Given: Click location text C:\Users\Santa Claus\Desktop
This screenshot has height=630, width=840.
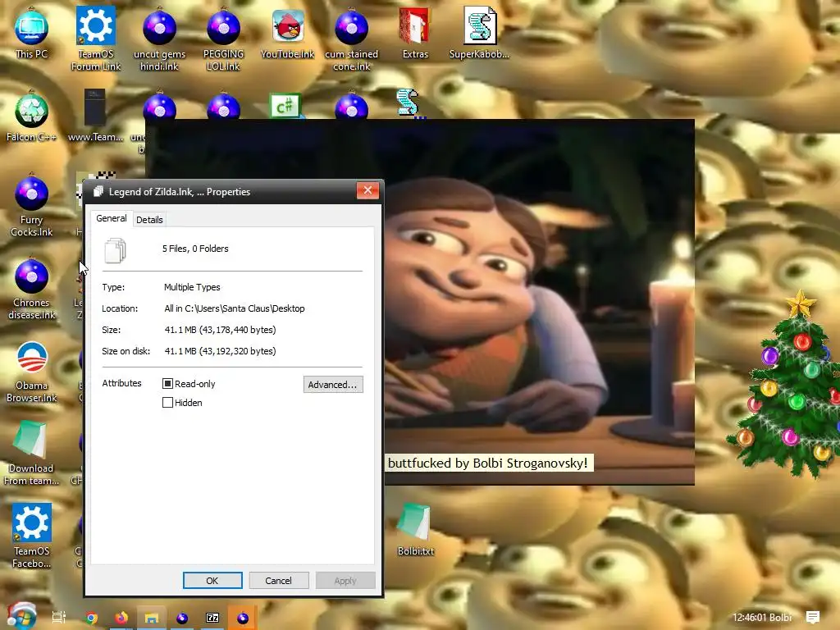Looking at the screenshot, I should (235, 308).
